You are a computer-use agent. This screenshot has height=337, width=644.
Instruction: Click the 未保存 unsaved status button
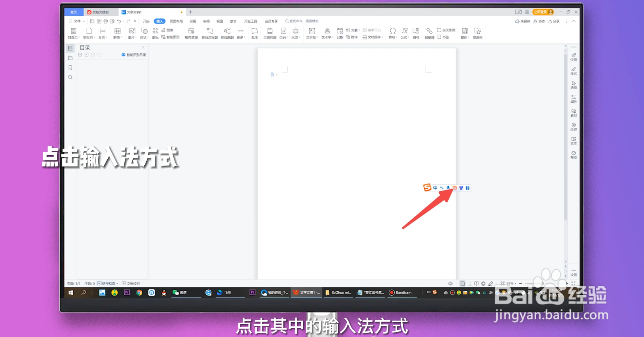523,21
